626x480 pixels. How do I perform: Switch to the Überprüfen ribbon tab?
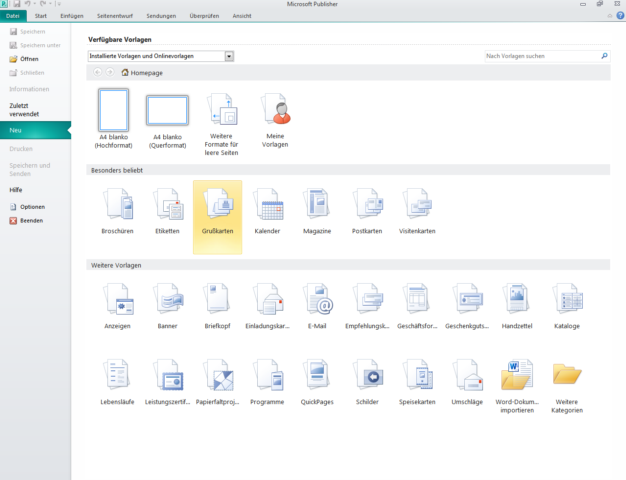[x=204, y=16]
